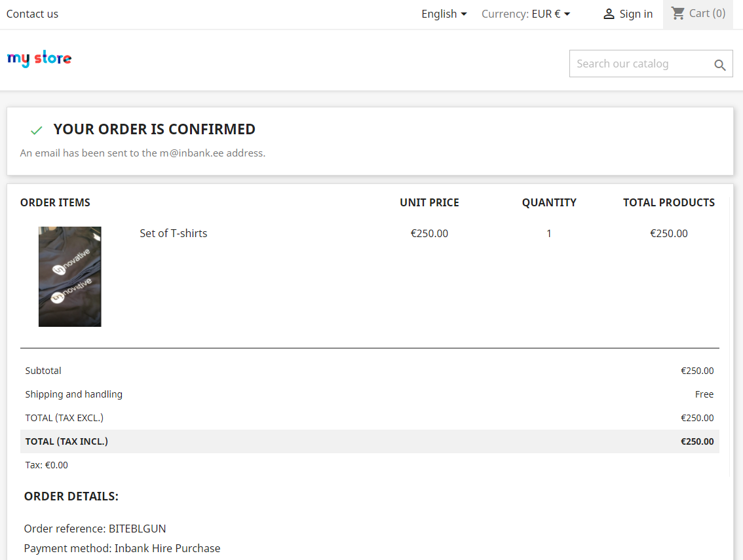The image size is (743, 560).
Task: Expand the Currency EUR € dropdown
Action: click(x=525, y=14)
